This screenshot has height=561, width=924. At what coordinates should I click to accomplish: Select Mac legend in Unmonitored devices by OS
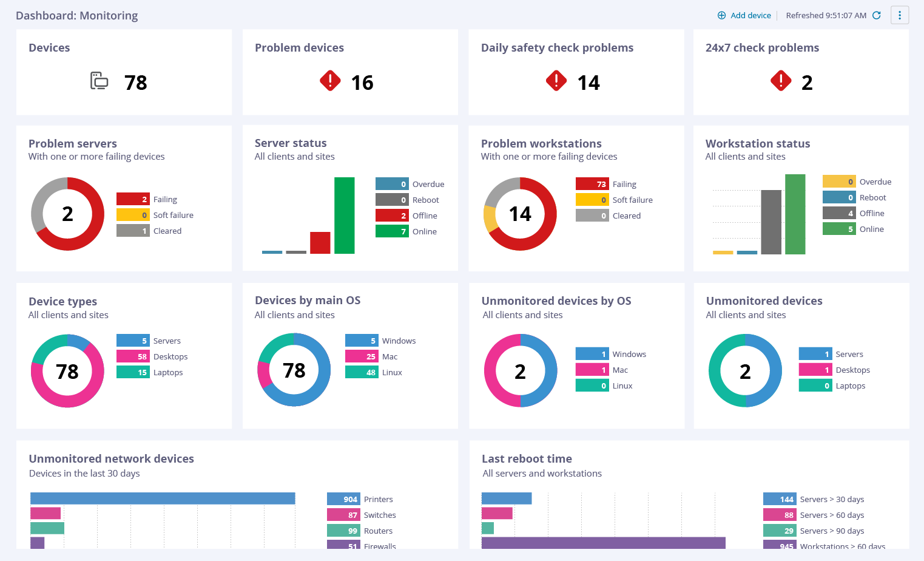point(602,370)
